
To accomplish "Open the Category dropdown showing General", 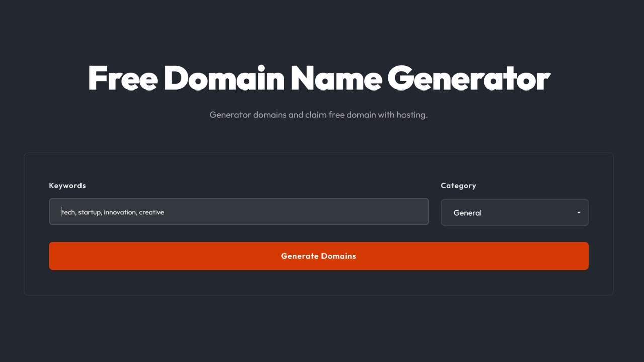I will pyautogui.click(x=514, y=213).
